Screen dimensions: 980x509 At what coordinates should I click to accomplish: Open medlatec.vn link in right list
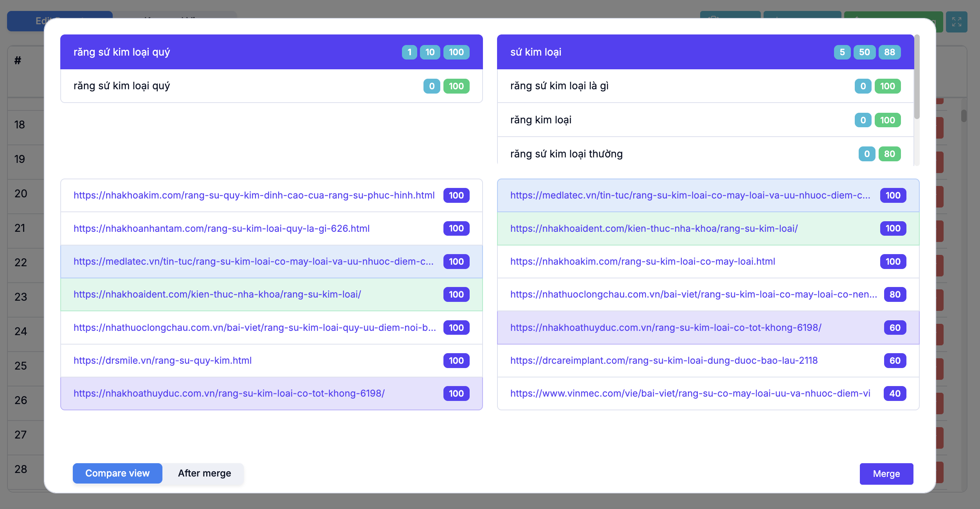(x=690, y=195)
